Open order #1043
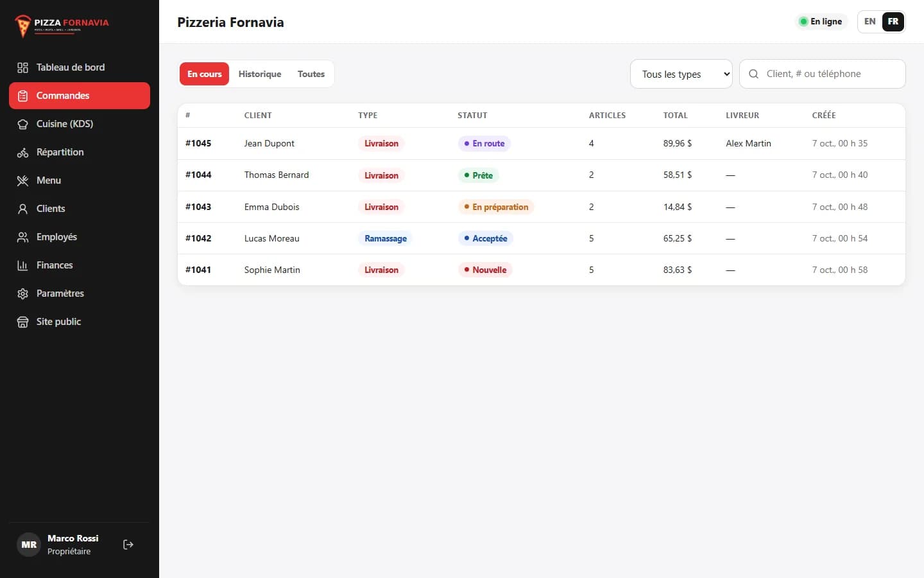Screen dimensions: 924x578 pyautogui.click(x=542, y=207)
